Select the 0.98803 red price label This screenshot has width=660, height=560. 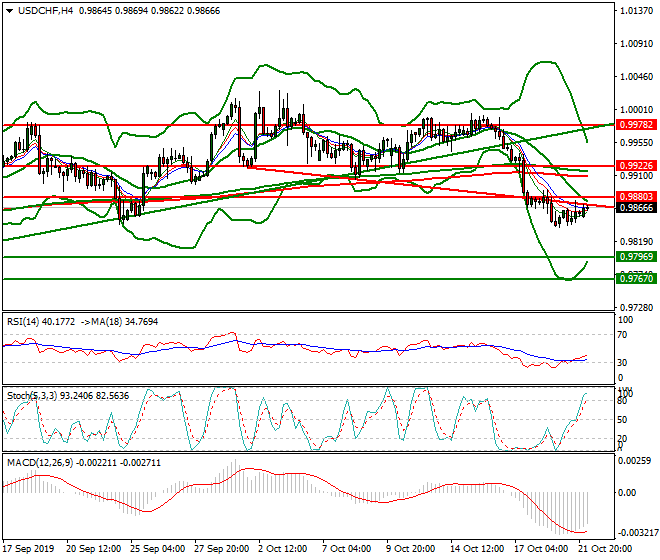coord(636,197)
